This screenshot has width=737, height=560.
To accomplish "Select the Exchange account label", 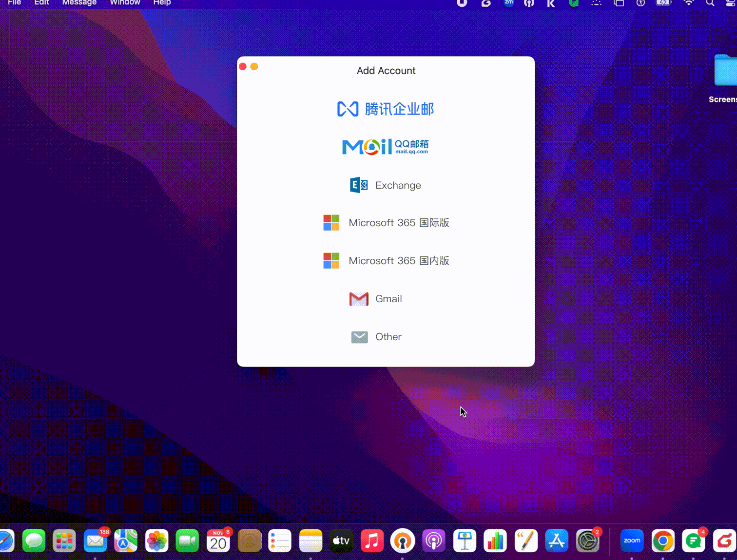I will tap(398, 185).
